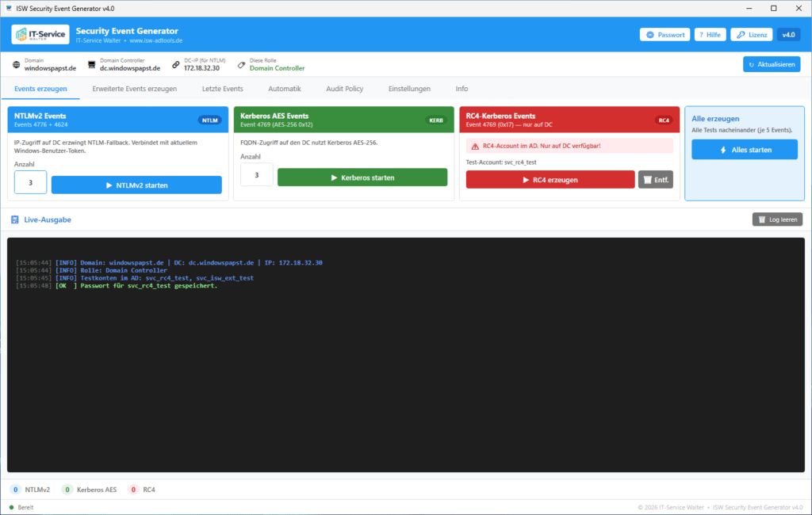
Task: Start RC4 erzeugen
Action: click(x=550, y=180)
